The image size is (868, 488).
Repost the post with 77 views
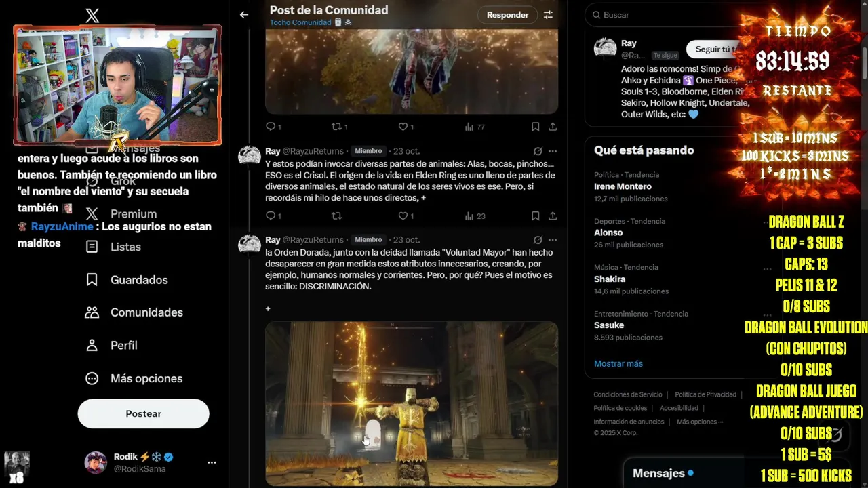(x=339, y=127)
